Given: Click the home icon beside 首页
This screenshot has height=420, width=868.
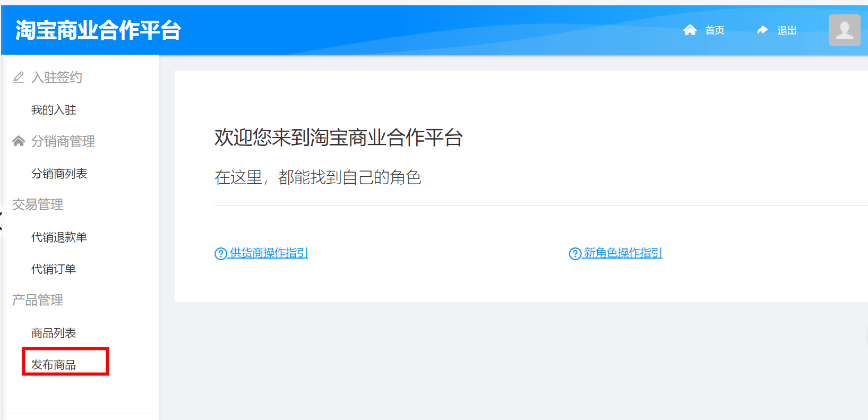Looking at the screenshot, I should (690, 30).
